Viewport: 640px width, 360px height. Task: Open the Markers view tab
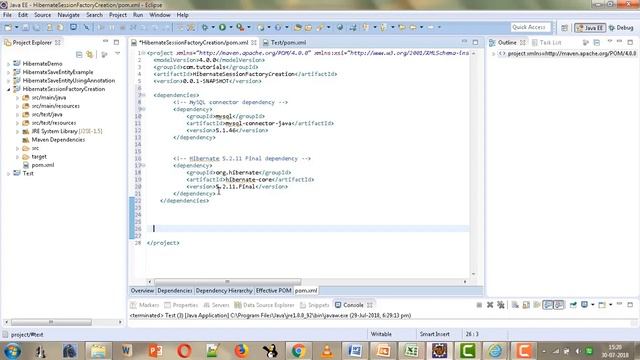145,305
